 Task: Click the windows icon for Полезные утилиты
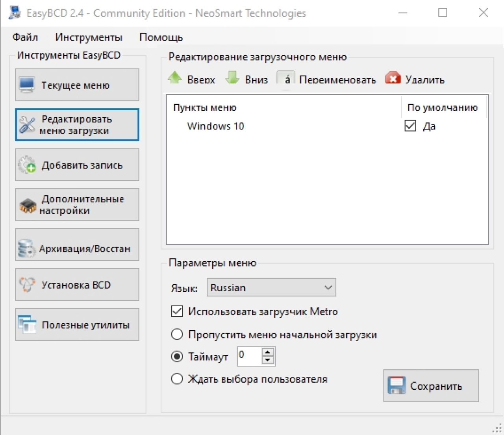click(27, 324)
